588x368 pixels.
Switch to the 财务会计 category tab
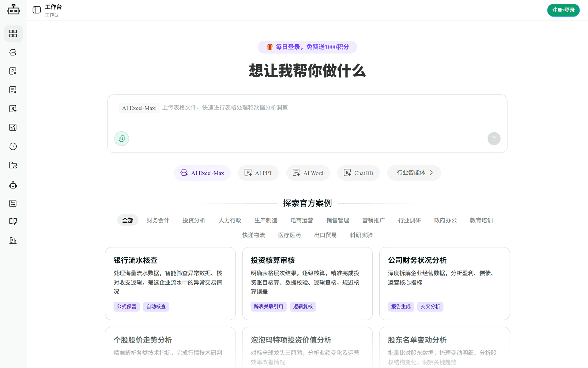pos(158,220)
